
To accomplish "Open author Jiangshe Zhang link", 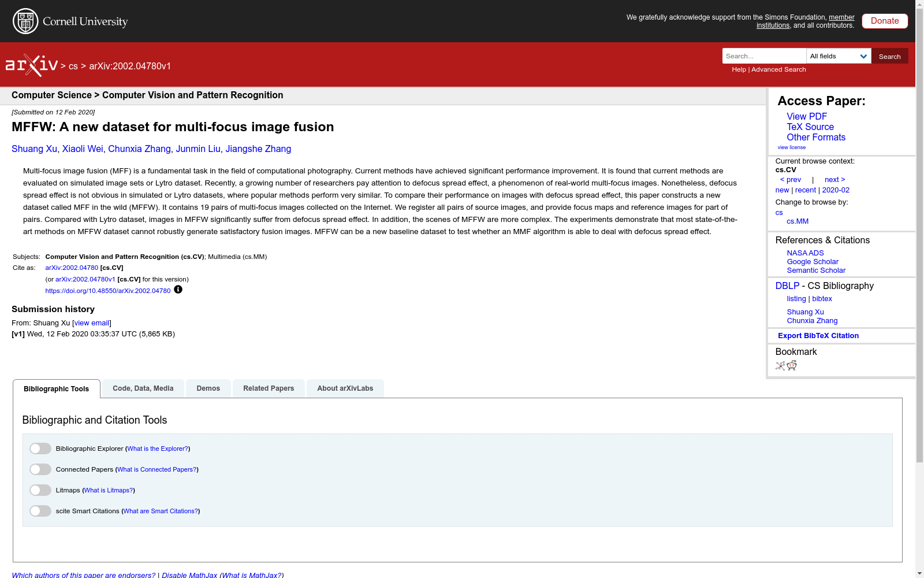I will coord(258,149).
